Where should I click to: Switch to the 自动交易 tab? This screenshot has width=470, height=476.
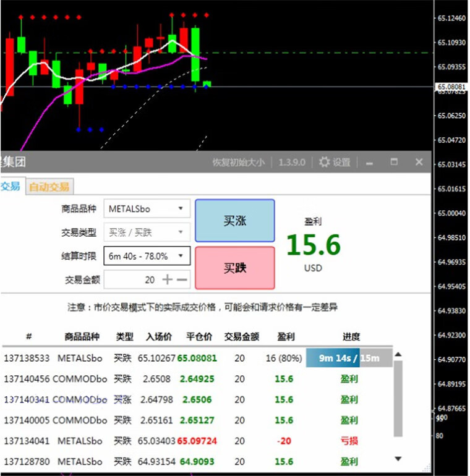point(49,187)
